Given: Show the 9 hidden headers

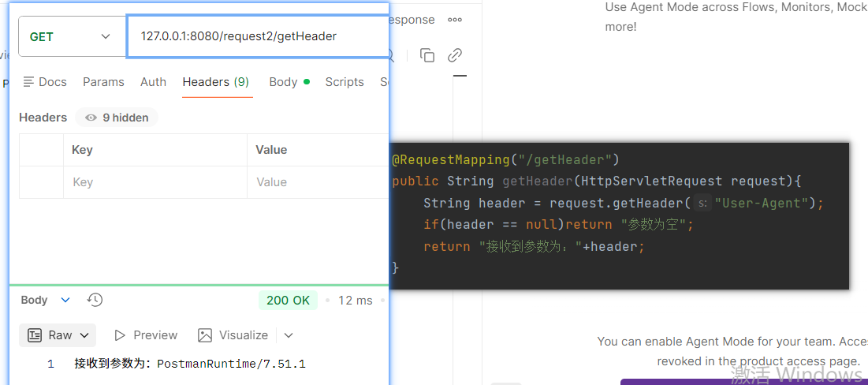Looking at the screenshot, I should click(x=117, y=118).
